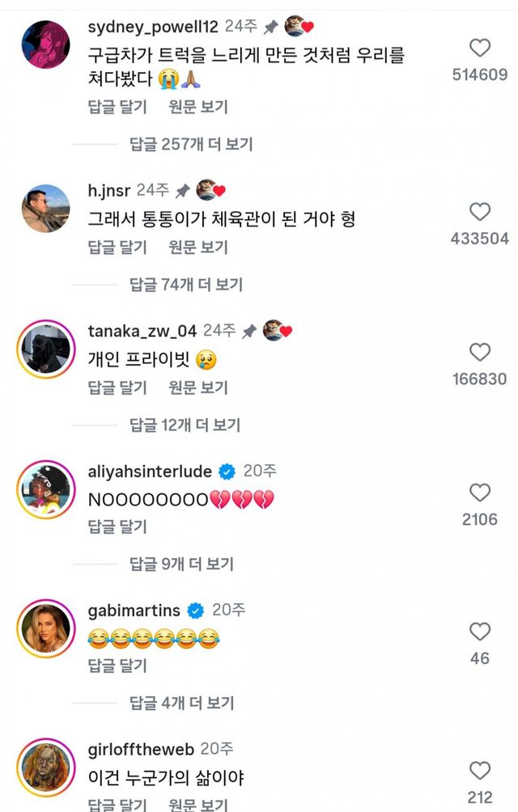Tap gabimartins' profile photo
Viewport: 518px width, 812px height.
pos(45,628)
